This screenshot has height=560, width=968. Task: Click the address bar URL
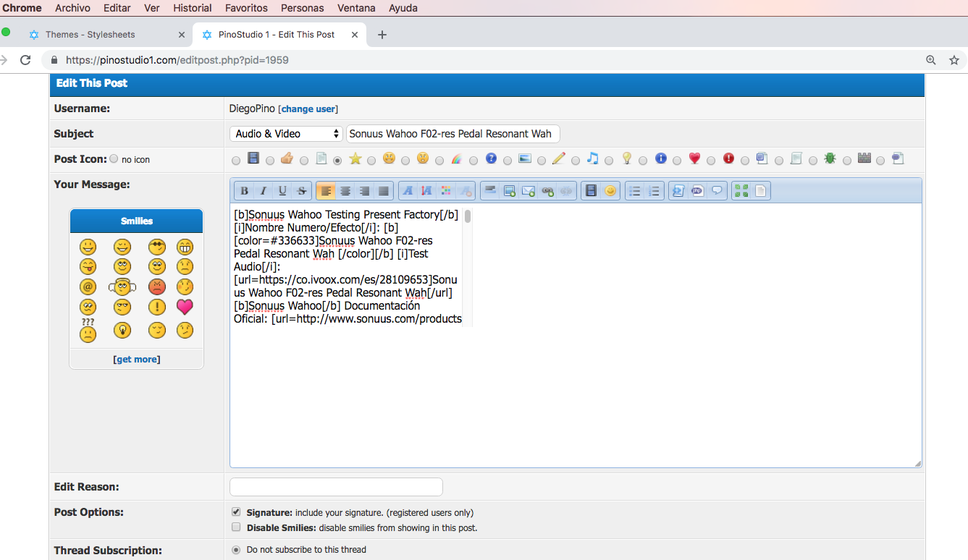click(177, 60)
